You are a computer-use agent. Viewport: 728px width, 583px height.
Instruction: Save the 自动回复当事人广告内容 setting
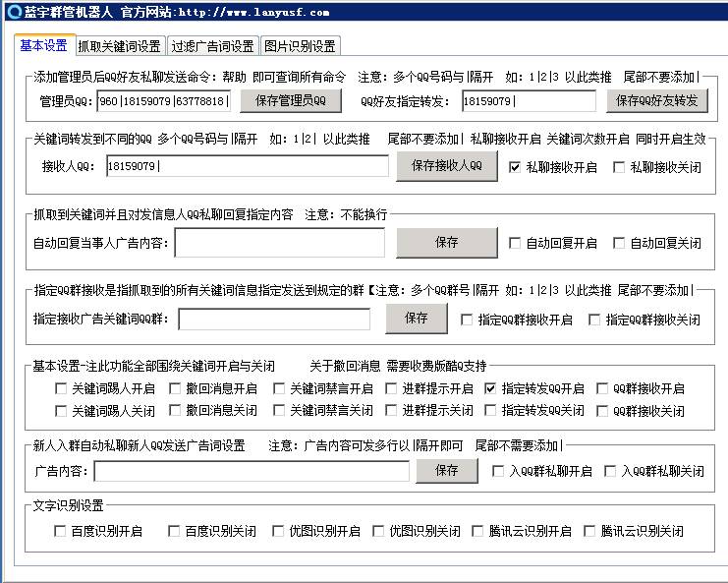click(x=447, y=242)
